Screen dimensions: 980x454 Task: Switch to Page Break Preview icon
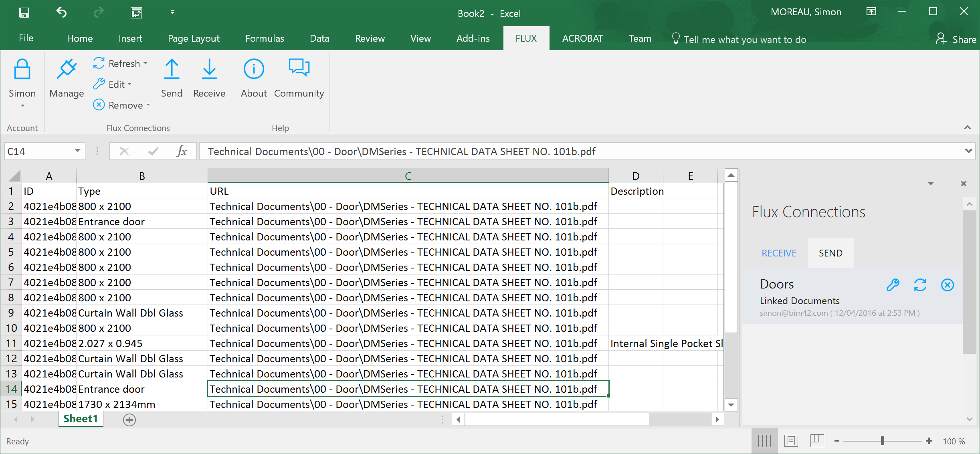pyautogui.click(x=817, y=441)
